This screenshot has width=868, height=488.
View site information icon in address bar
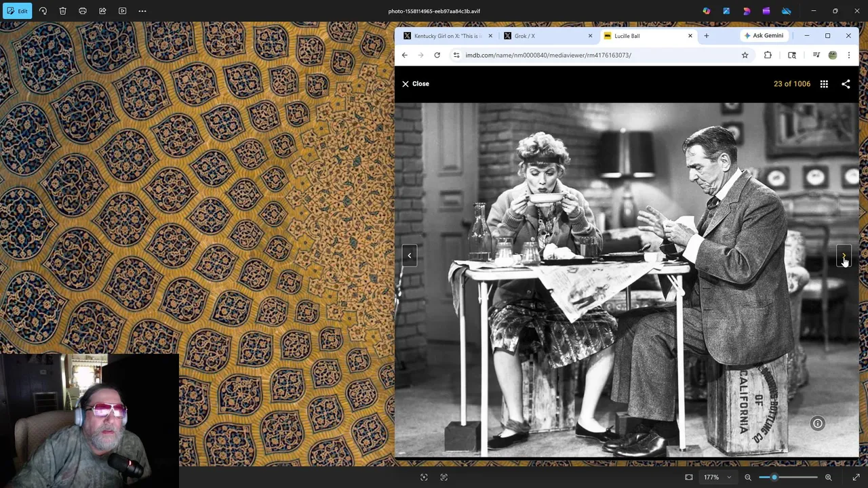click(456, 55)
